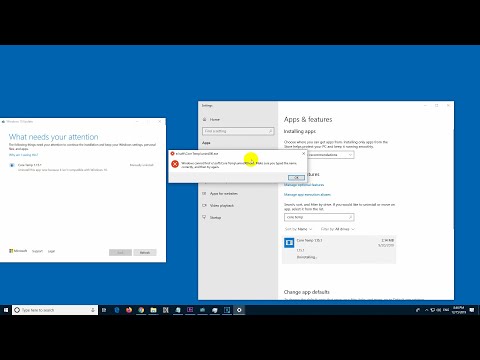The height and width of the screenshot is (360, 480).
Task: Open app source recommendations dropdown
Action: click(x=330, y=155)
